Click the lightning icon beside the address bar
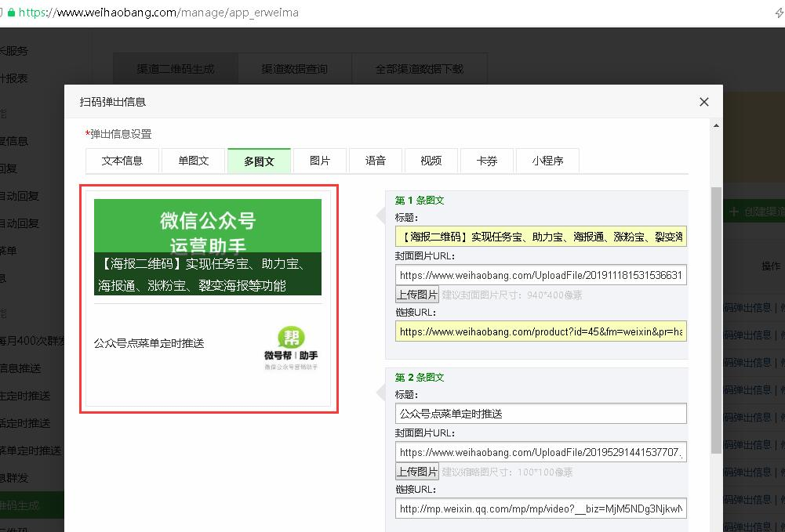Screen dimensions: 785x532 coord(779,13)
